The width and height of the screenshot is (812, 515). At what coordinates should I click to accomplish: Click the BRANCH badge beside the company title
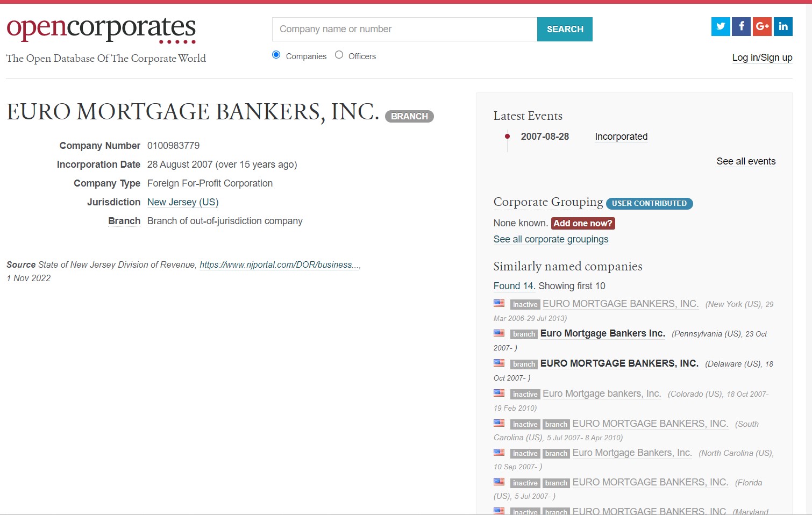click(409, 116)
